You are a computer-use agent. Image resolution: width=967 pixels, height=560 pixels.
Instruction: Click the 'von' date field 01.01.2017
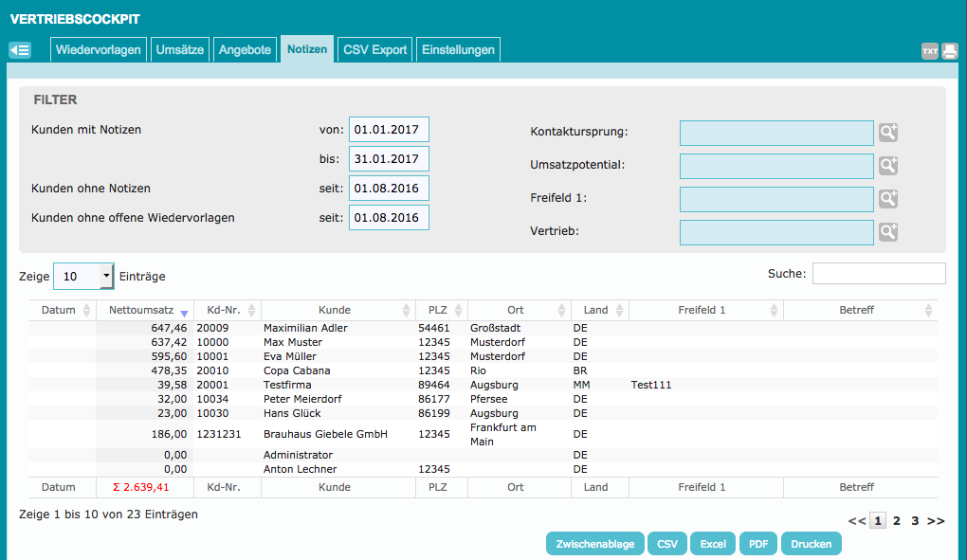pos(389,130)
